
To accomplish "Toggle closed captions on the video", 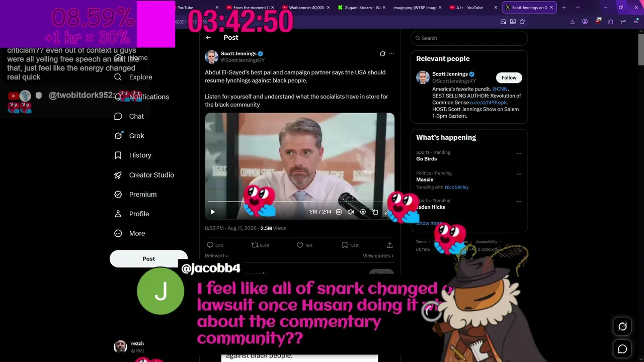I will (339, 212).
